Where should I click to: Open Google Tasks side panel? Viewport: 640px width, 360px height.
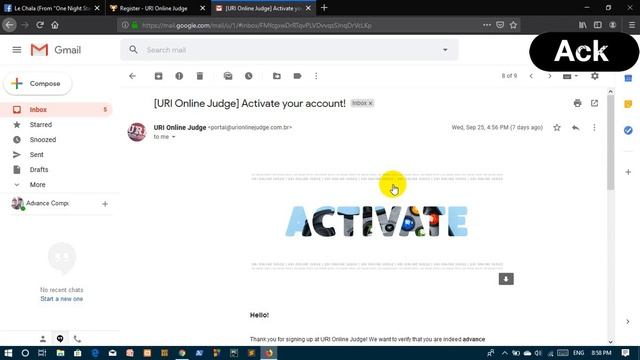[x=628, y=130]
